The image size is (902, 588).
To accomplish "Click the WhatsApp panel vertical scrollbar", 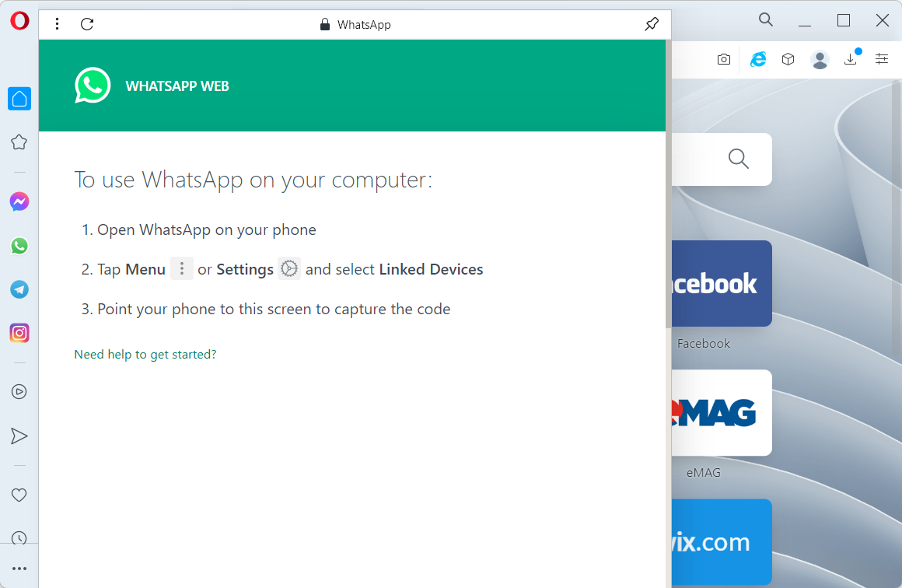I will pos(669,184).
